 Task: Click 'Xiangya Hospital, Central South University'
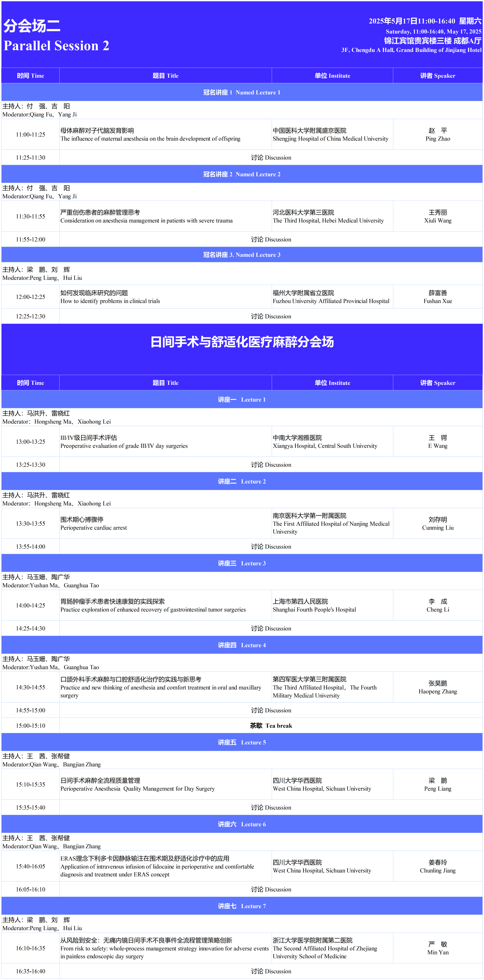pos(325,446)
